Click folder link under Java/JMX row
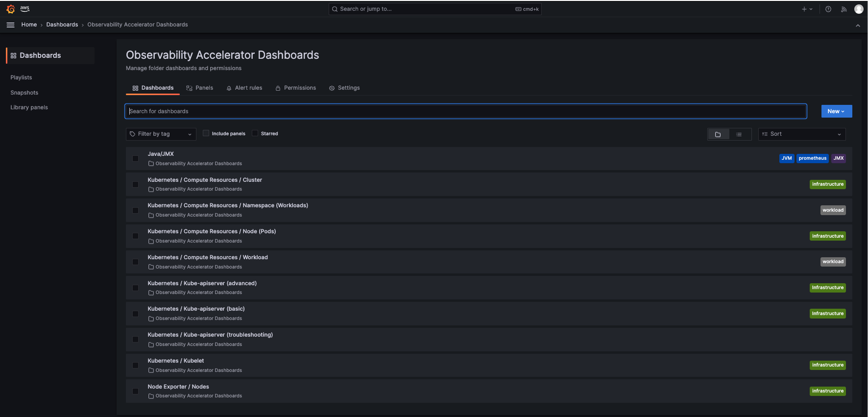This screenshot has width=868, height=417. pyautogui.click(x=195, y=164)
